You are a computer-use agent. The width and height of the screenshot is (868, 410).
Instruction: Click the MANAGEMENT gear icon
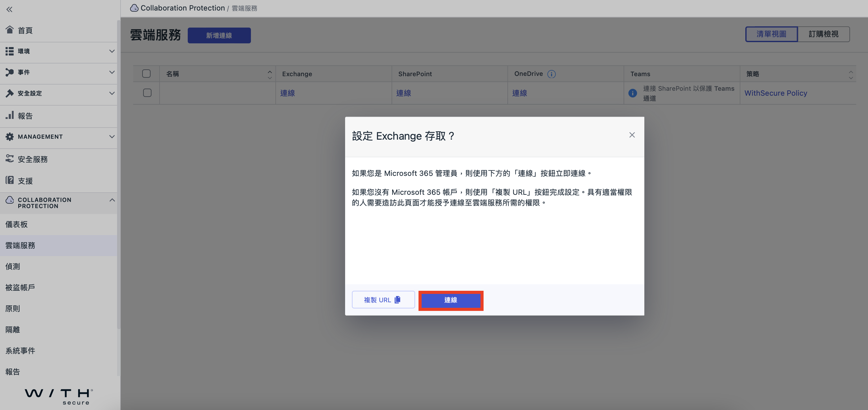coord(9,137)
